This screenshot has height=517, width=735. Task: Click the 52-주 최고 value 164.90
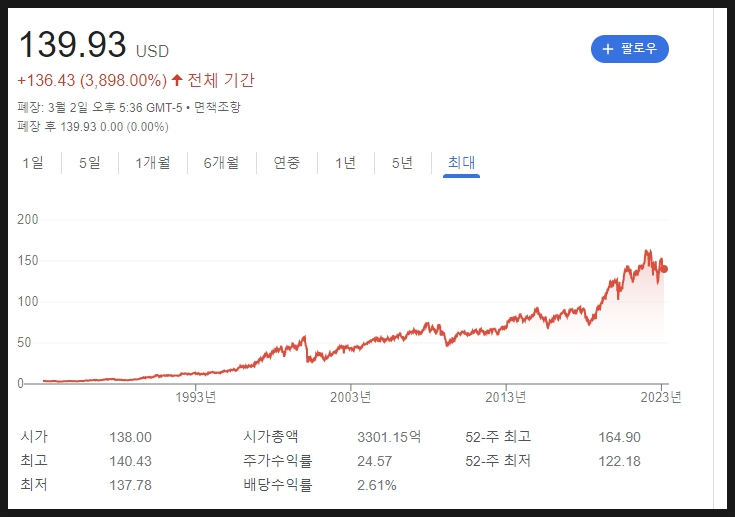(619, 437)
